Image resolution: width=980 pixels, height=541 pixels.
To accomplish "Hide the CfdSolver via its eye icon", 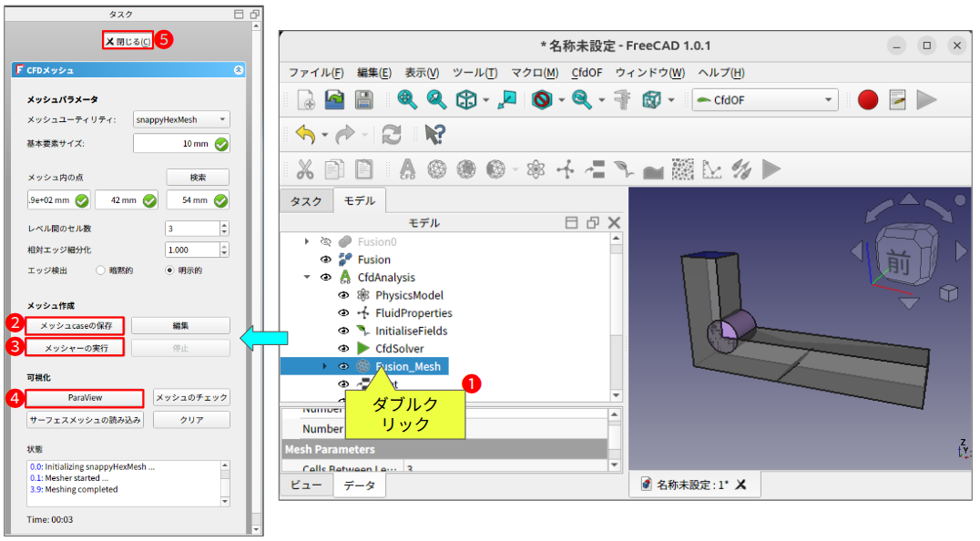I will pos(344,348).
